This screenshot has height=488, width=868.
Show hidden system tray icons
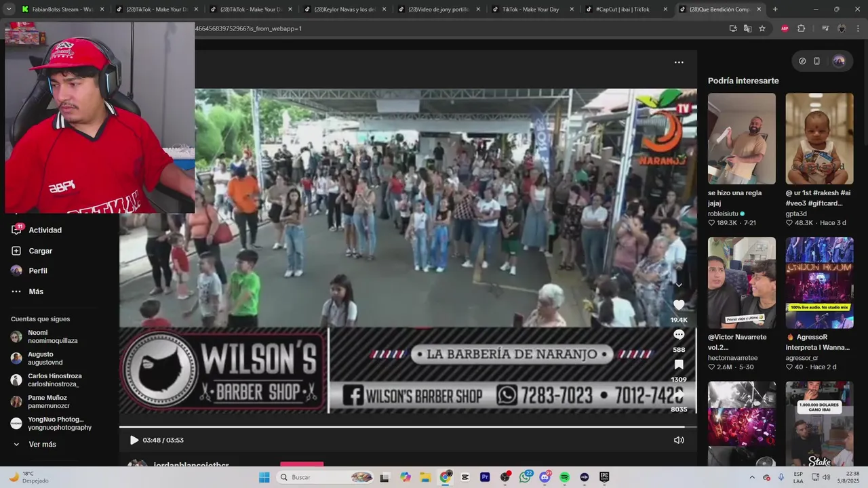(x=751, y=477)
